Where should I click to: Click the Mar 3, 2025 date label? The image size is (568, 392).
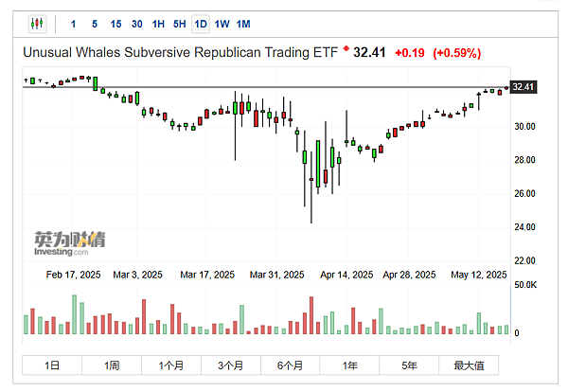(x=137, y=275)
